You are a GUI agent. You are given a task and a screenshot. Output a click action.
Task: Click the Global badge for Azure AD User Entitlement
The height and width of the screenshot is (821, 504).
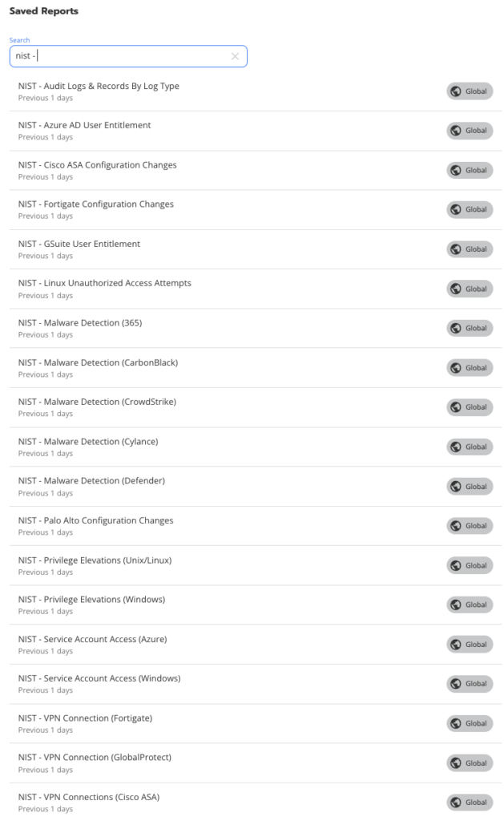pos(470,131)
